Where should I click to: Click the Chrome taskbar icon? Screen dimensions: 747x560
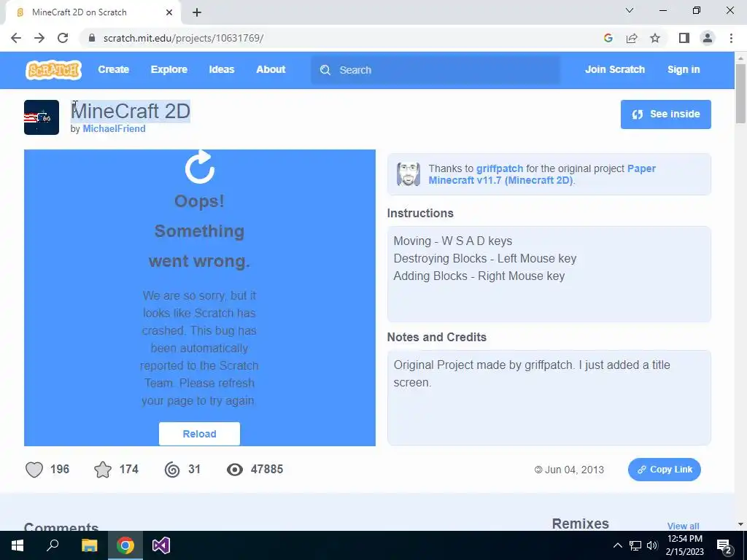[125, 545]
